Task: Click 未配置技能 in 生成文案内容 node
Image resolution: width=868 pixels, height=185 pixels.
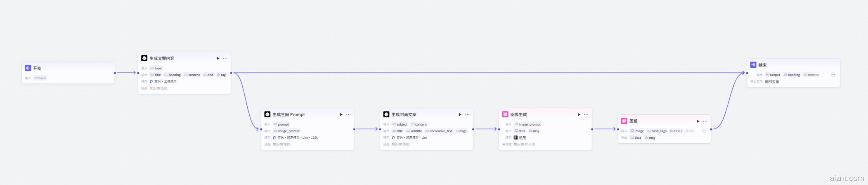Action: 158,88
